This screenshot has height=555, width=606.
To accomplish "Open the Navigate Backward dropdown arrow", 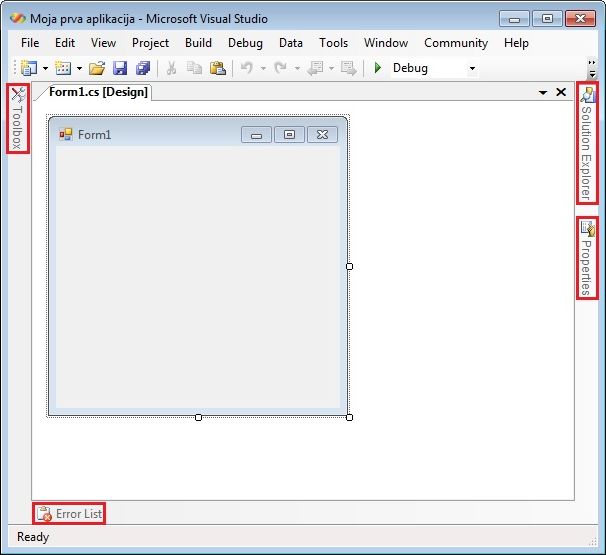I will tap(331, 68).
